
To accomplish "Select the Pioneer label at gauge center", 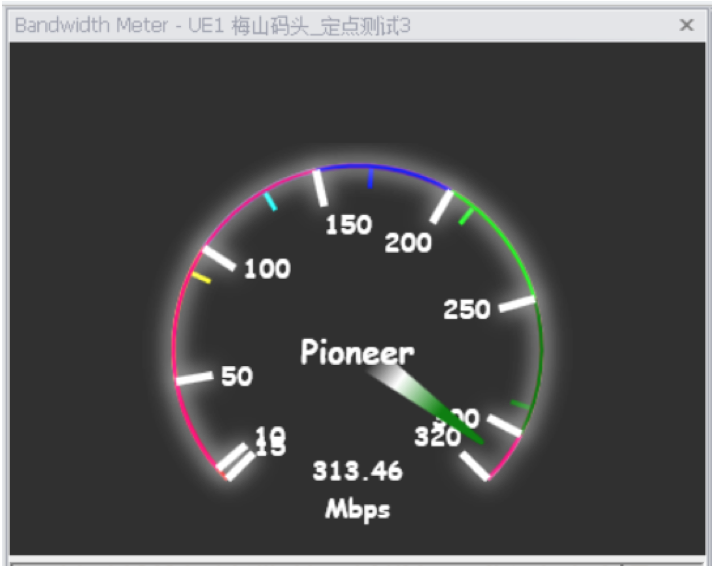I will pyautogui.click(x=357, y=352).
